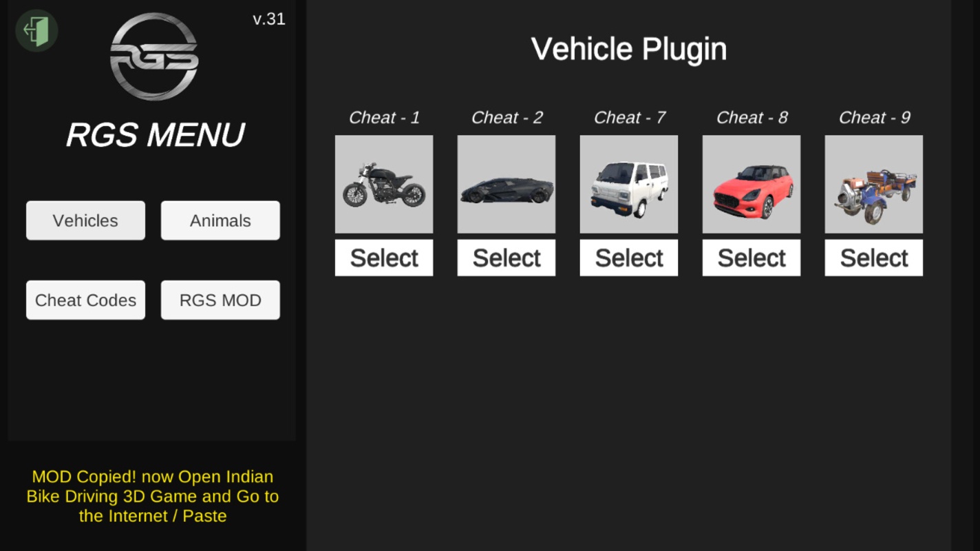Viewport: 980px width, 551px height.
Task: Click the black sports car thumbnail
Action: pos(507,184)
